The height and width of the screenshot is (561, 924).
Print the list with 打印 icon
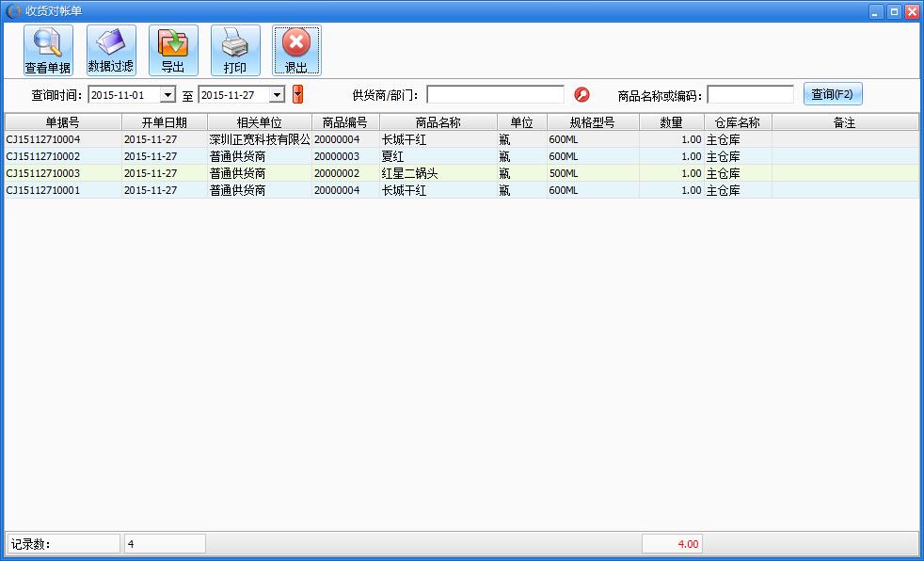[235, 50]
